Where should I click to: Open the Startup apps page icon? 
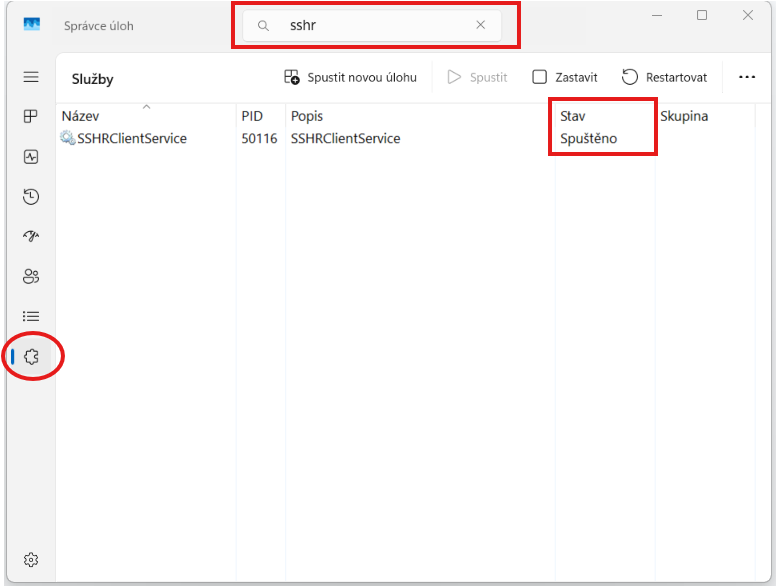coord(31,237)
